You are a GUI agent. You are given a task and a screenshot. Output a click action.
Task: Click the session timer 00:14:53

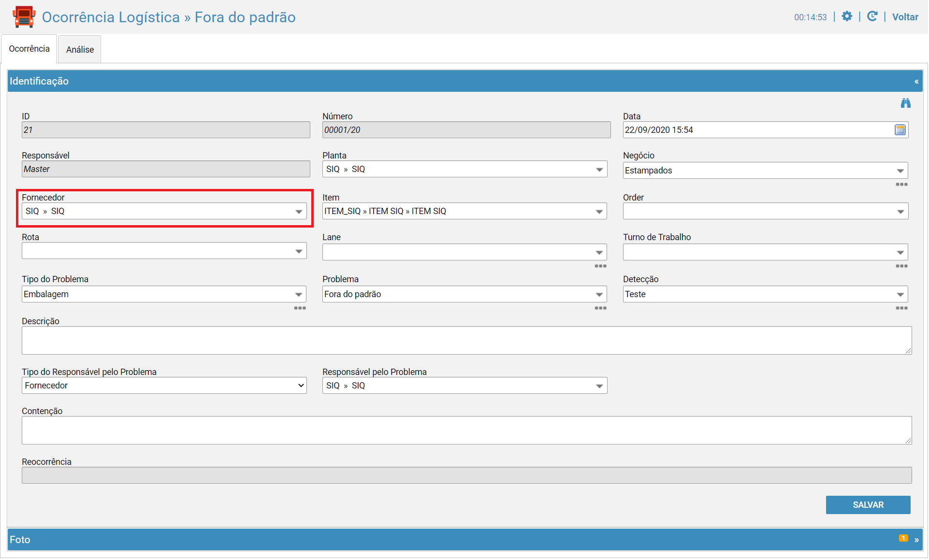tap(810, 17)
